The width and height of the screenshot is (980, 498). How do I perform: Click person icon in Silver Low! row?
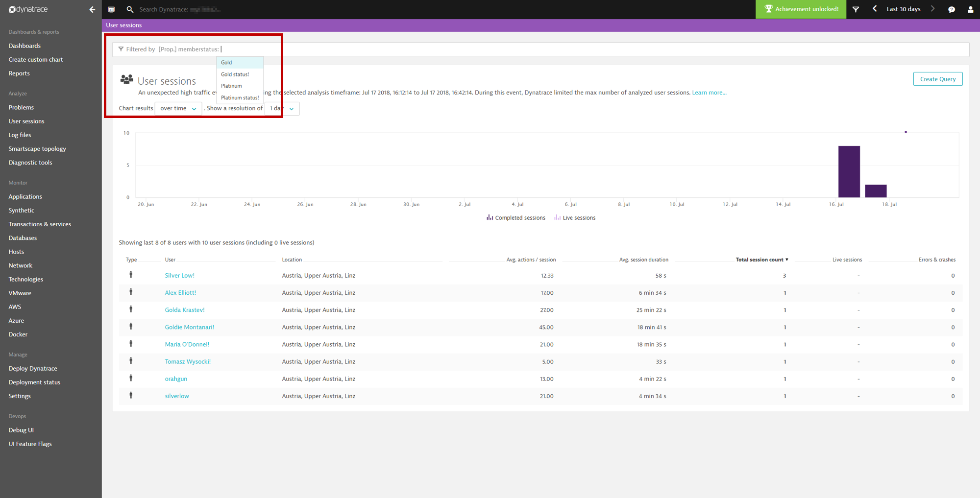131,275
